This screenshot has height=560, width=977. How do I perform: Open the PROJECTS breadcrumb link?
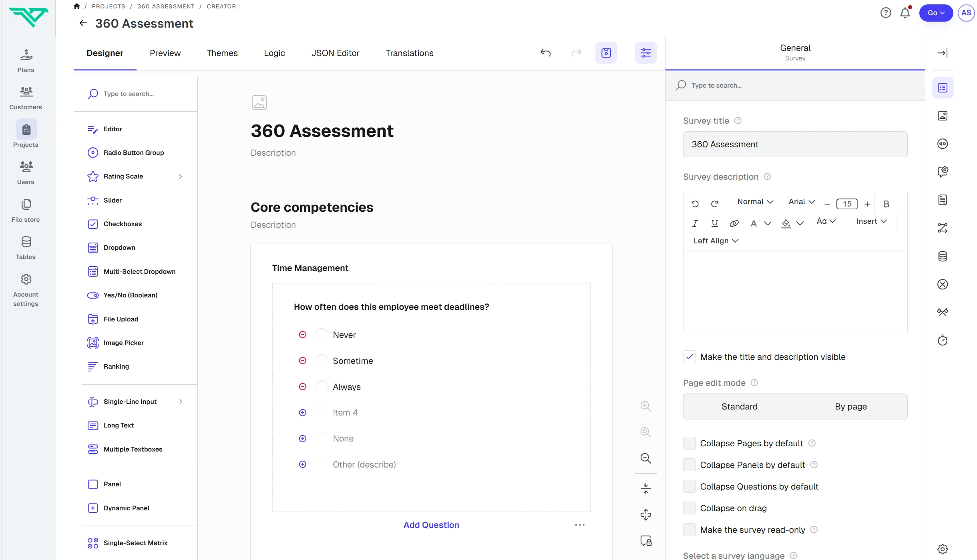pyautogui.click(x=108, y=6)
